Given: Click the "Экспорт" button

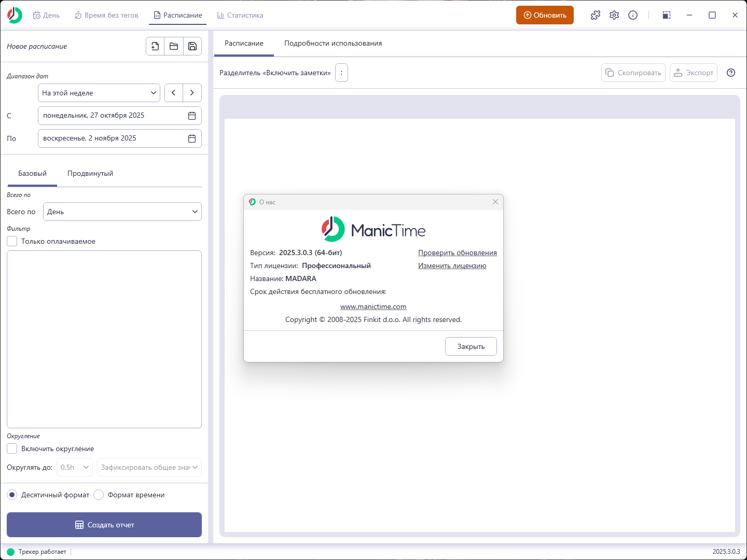Looking at the screenshot, I should pos(694,73).
